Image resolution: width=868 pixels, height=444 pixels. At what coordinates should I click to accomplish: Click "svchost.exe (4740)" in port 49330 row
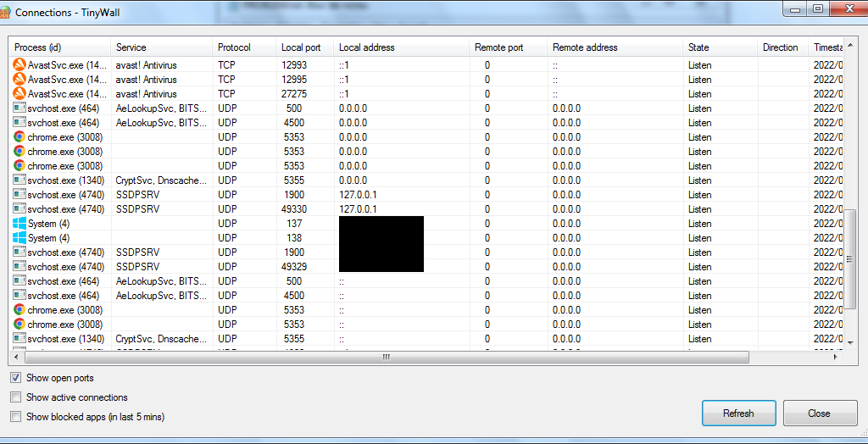[66, 208]
